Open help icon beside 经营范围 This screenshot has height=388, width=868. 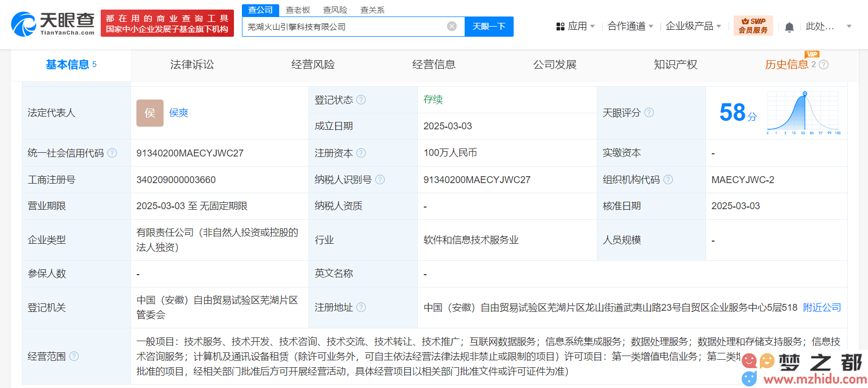[74, 356]
